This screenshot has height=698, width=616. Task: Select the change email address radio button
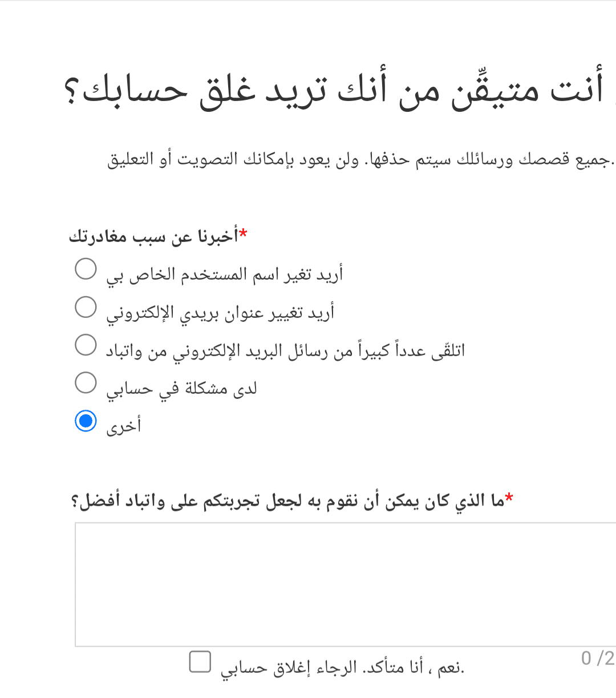[x=86, y=306]
